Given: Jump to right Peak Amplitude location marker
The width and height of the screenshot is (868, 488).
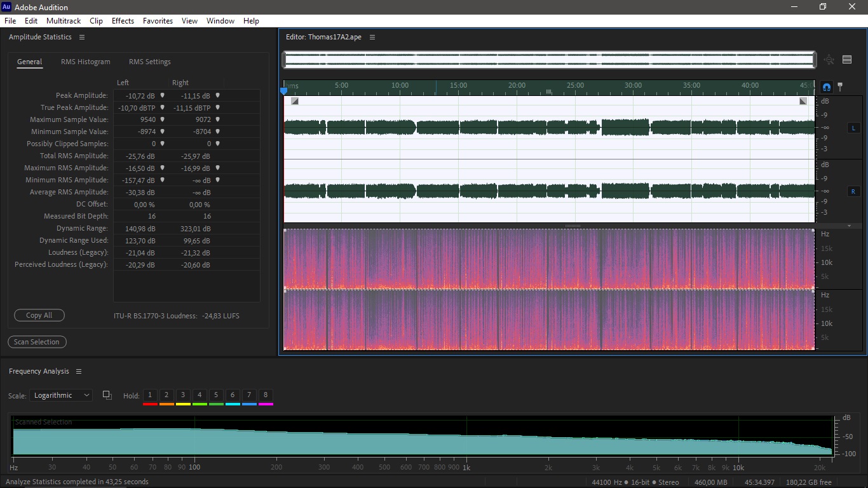Looking at the screenshot, I should pos(217,95).
